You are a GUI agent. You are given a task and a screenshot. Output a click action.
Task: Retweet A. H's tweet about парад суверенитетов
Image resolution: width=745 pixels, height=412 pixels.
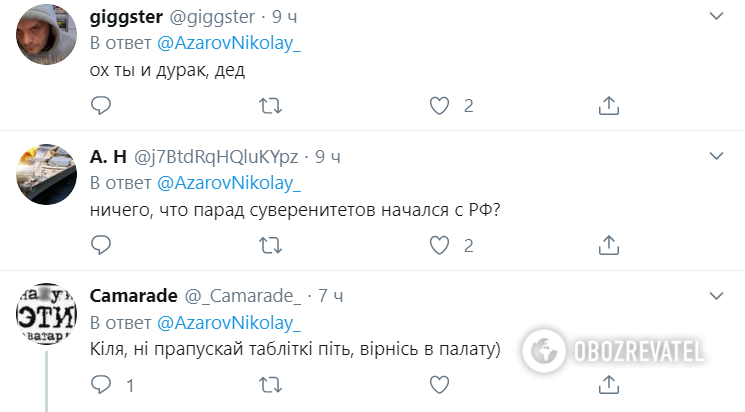[270, 244]
